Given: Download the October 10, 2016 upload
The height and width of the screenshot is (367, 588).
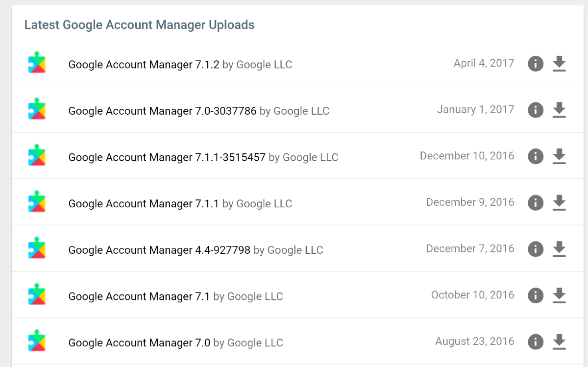Looking at the screenshot, I should [x=559, y=295].
